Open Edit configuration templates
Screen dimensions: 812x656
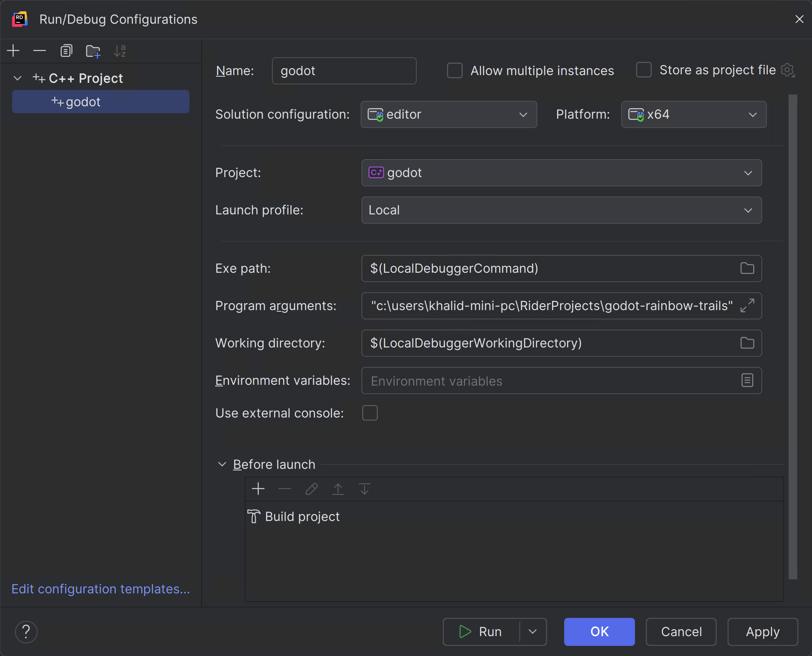100,589
